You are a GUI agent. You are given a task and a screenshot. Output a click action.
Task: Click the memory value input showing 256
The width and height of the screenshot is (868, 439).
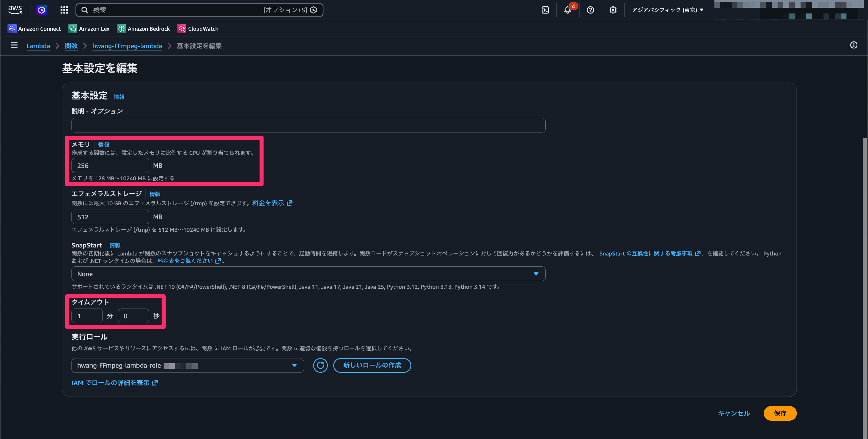[x=110, y=165]
